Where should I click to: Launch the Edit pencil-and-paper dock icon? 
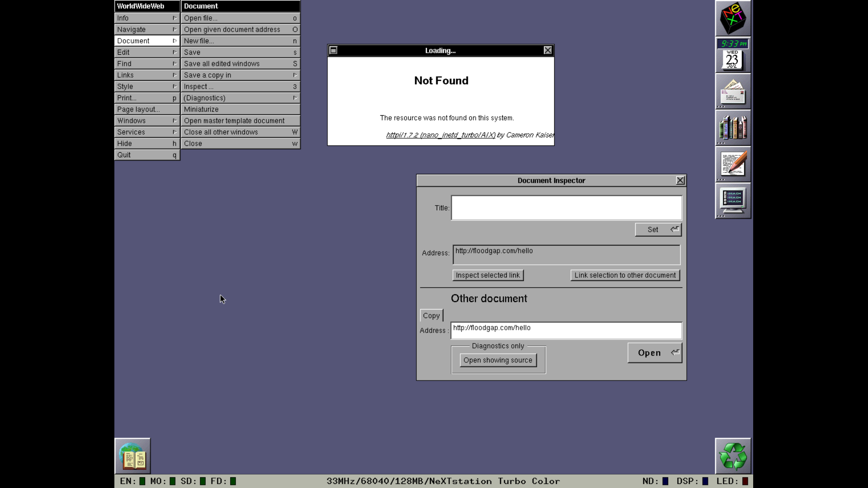[x=733, y=164]
